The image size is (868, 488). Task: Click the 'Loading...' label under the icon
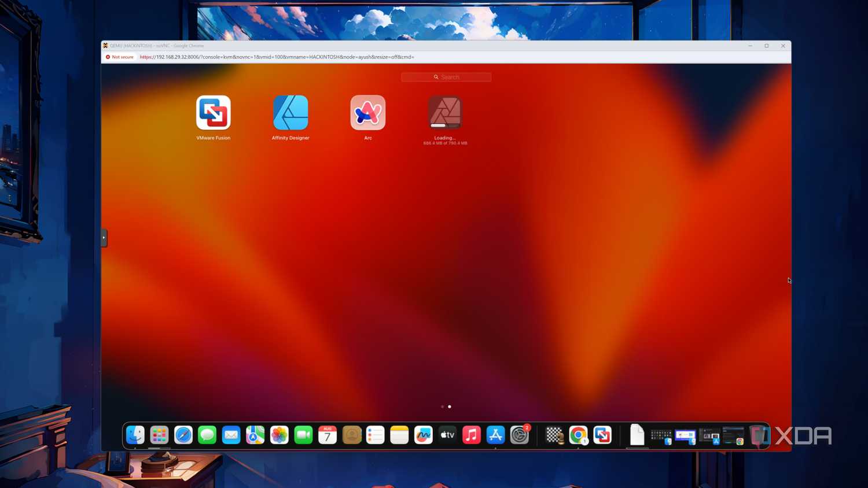tap(444, 138)
